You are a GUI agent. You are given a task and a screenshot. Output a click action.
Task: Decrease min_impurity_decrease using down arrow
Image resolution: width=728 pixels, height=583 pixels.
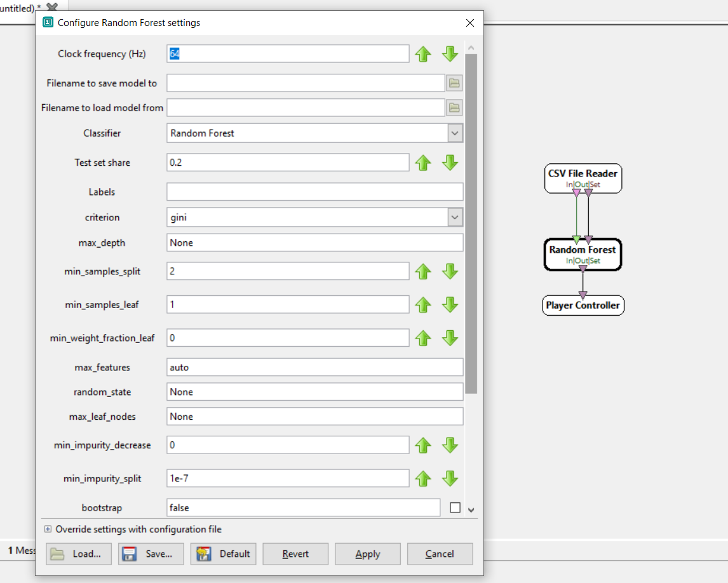click(450, 445)
